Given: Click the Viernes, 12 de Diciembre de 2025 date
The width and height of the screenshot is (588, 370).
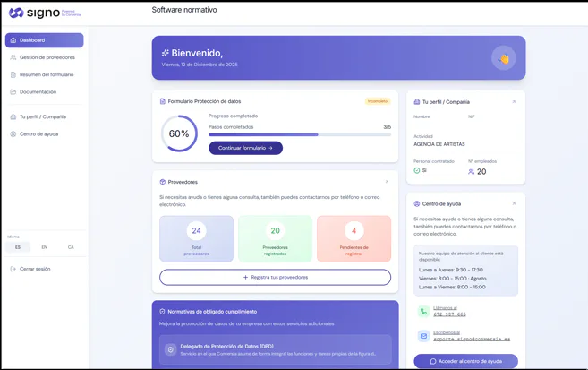Looking at the screenshot, I should point(200,65).
